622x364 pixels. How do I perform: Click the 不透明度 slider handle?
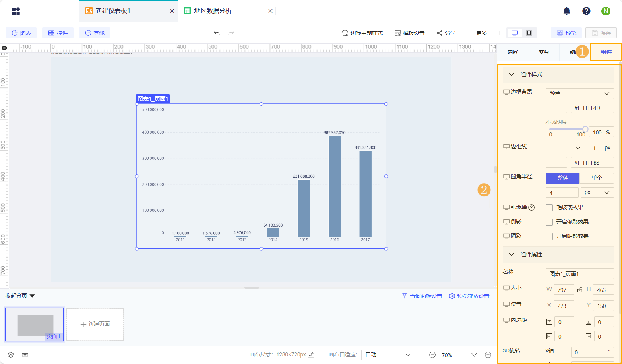coord(585,129)
